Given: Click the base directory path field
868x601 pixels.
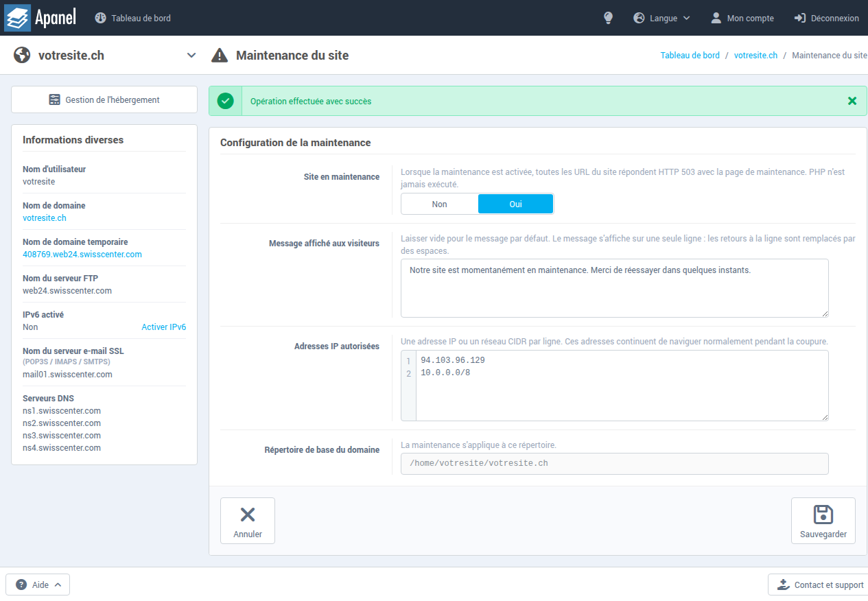Looking at the screenshot, I should 615,463.
